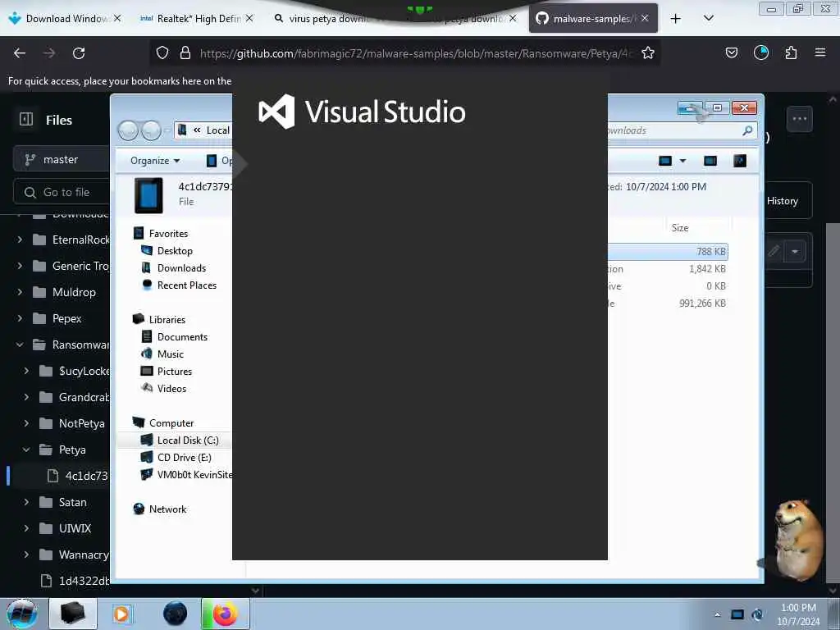The height and width of the screenshot is (630, 840).
Task: Open Explorer change view dropdown arrow
Action: point(682,161)
